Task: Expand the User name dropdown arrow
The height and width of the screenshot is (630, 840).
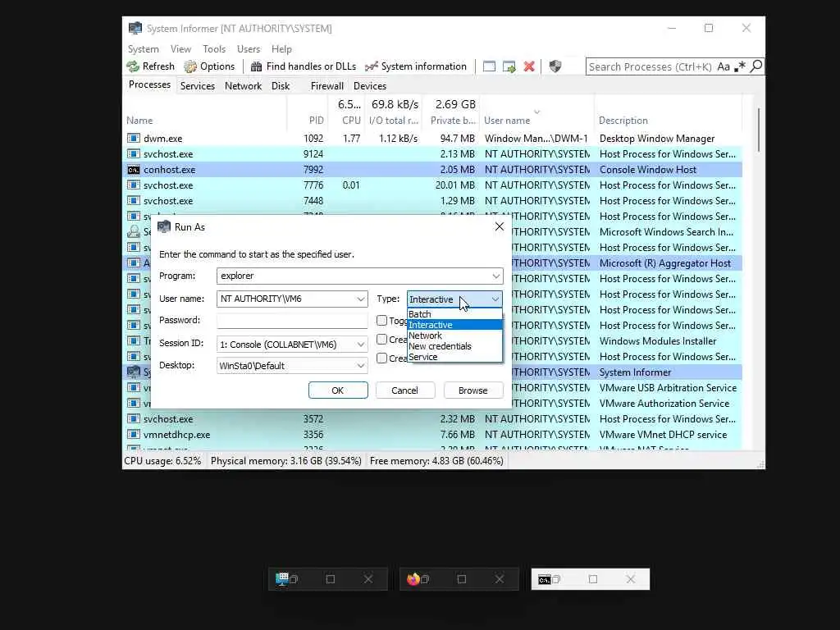Action: tap(361, 299)
